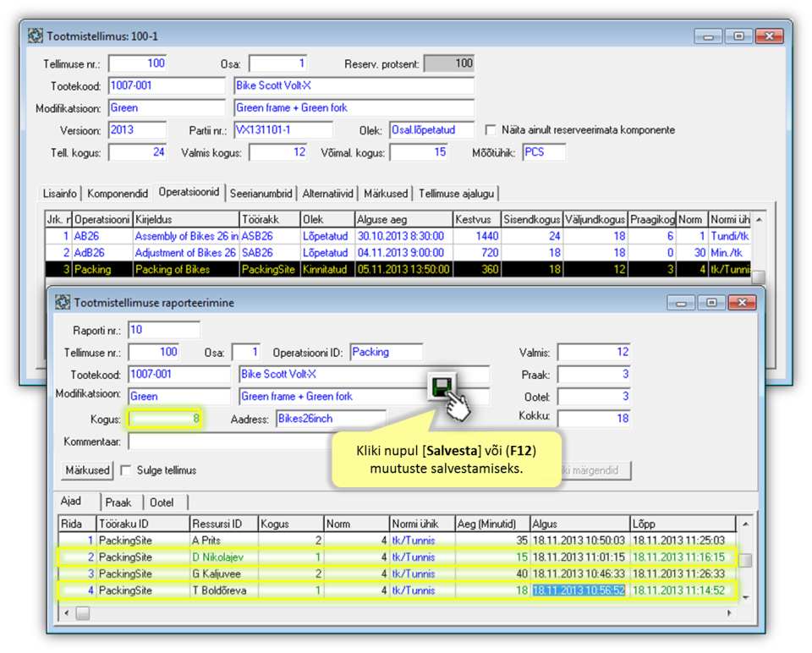812x653 pixels.
Task: Click the Valmis field showing 12
Action: [594, 352]
